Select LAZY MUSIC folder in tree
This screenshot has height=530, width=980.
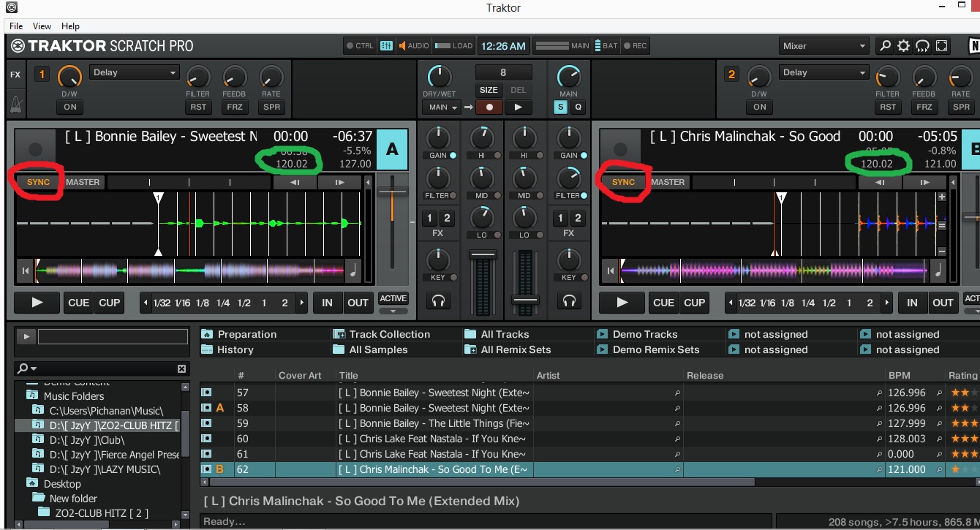[105, 469]
